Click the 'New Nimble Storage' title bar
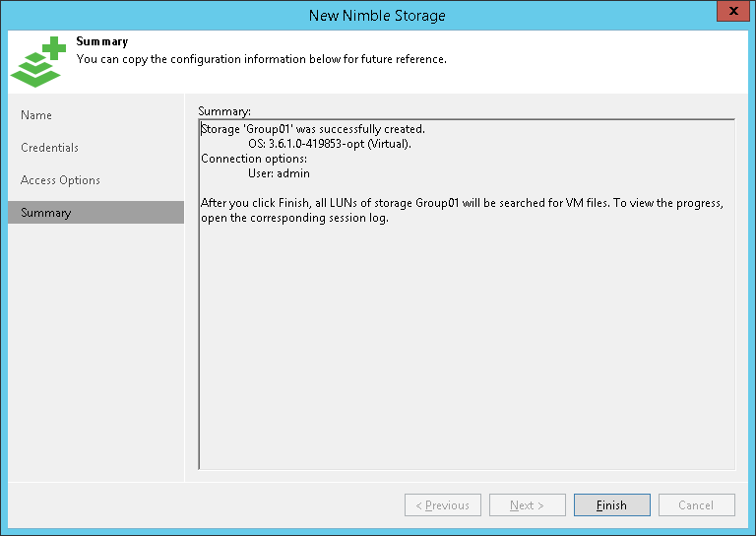Image resolution: width=756 pixels, height=536 pixels. 377,16
